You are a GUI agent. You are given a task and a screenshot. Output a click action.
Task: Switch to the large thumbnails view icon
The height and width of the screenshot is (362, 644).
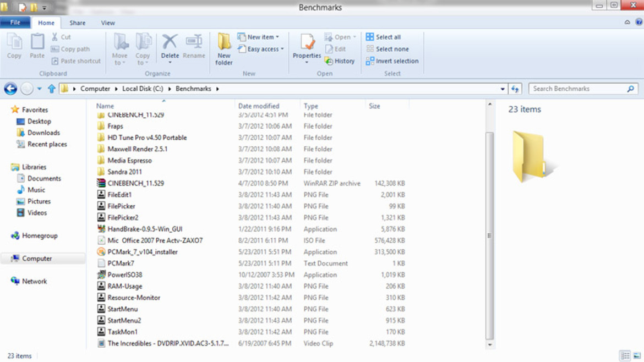click(637, 356)
